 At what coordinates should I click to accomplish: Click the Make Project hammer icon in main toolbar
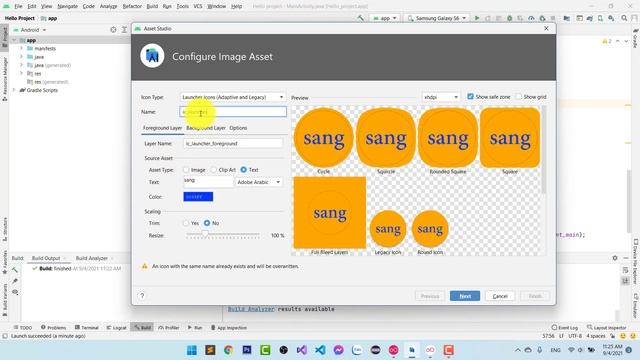pyautogui.click(x=360, y=18)
